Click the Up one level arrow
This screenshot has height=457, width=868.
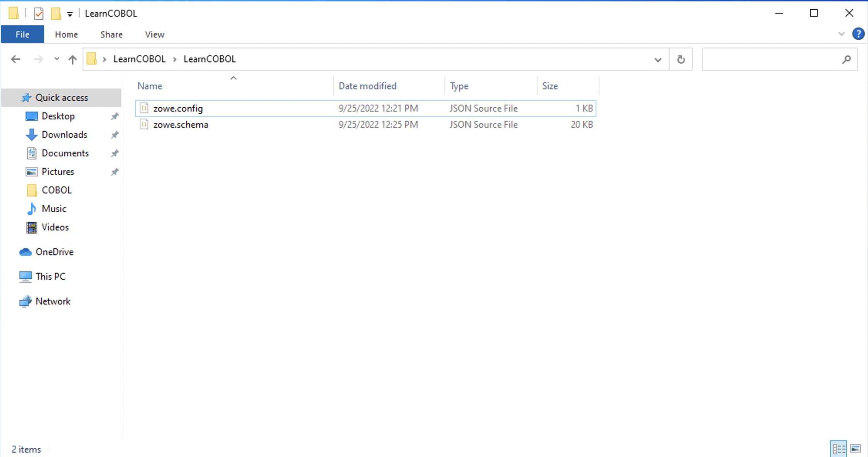click(72, 59)
